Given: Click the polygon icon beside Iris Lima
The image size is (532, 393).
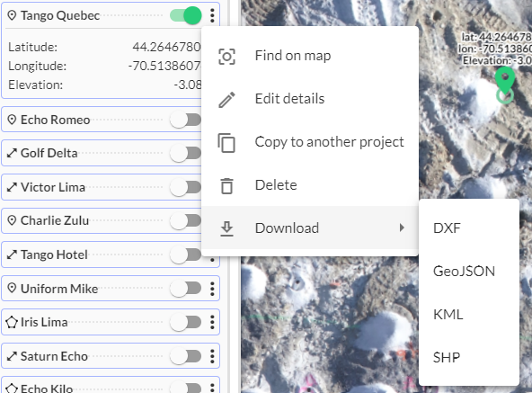Looking at the screenshot, I should pyautogui.click(x=12, y=322).
